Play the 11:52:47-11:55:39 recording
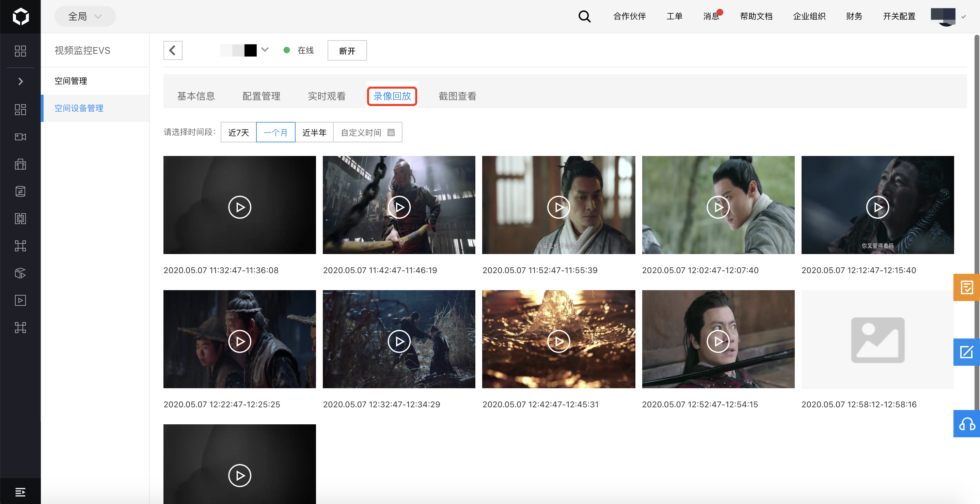 [558, 207]
